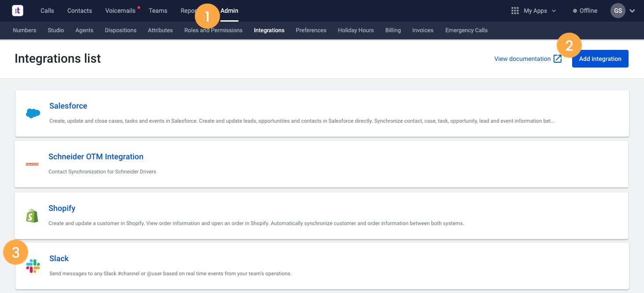Click the external link icon beside View documentation
The height and width of the screenshot is (293, 644).
pos(558,59)
